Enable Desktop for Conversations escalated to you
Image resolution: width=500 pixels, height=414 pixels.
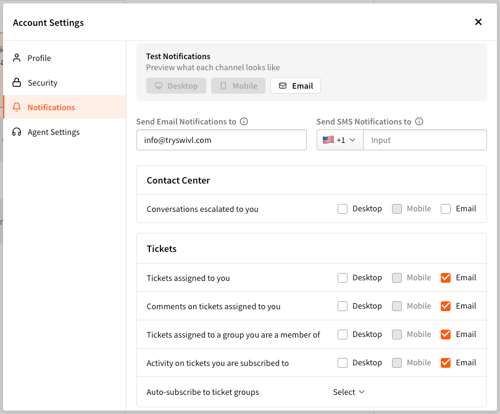pyautogui.click(x=342, y=209)
